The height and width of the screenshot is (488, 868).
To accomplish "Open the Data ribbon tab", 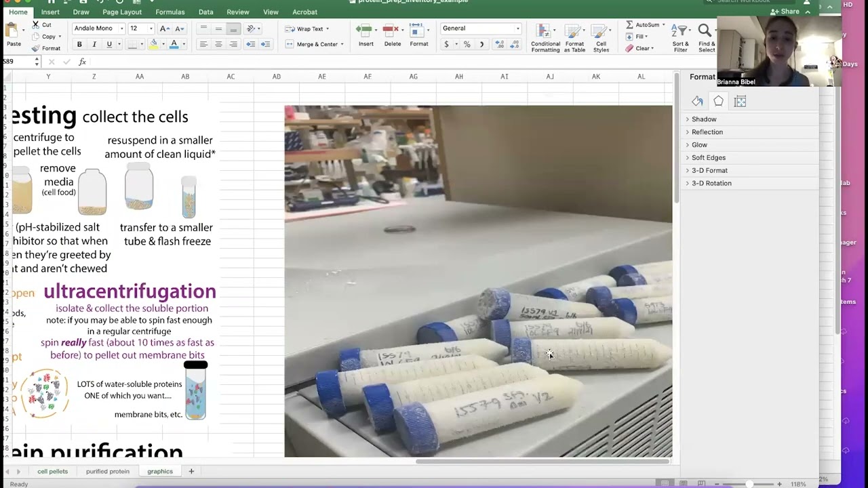I will 205,12.
